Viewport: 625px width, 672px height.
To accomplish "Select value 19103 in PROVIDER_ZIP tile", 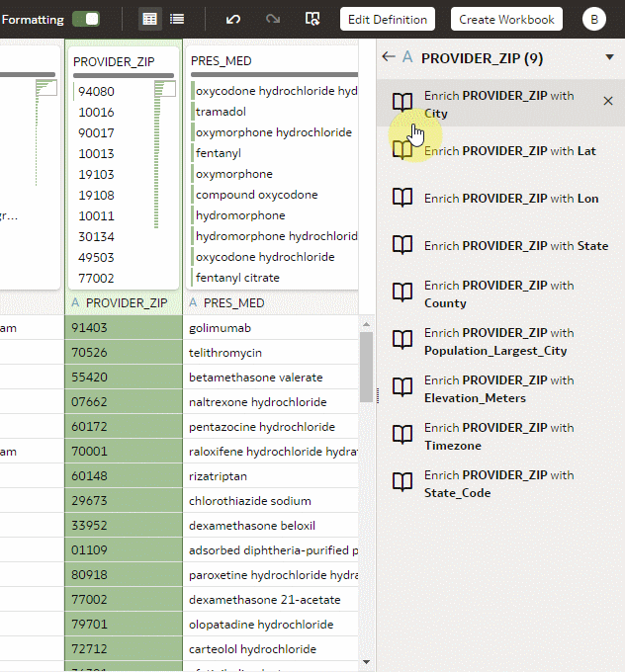I will click(96, 175).
